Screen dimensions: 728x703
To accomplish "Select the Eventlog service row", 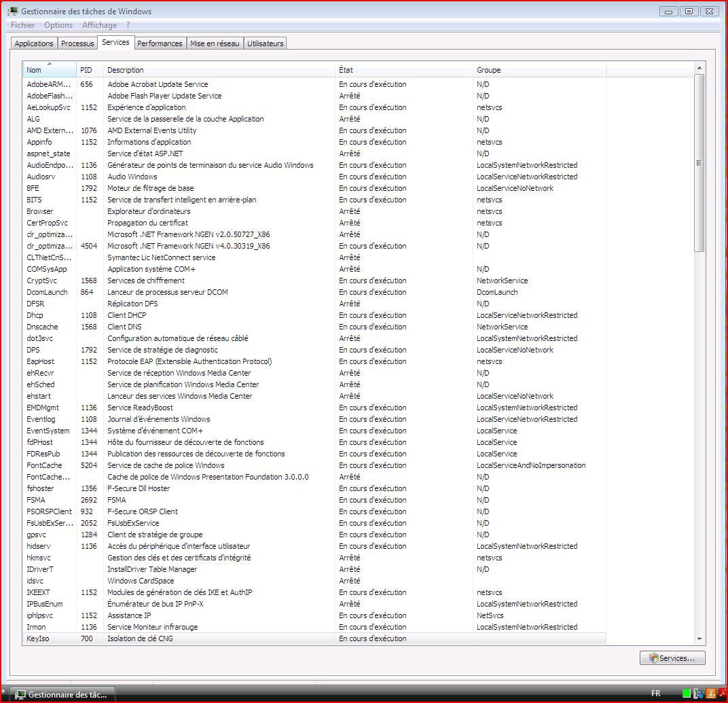I will coord(314,419).
